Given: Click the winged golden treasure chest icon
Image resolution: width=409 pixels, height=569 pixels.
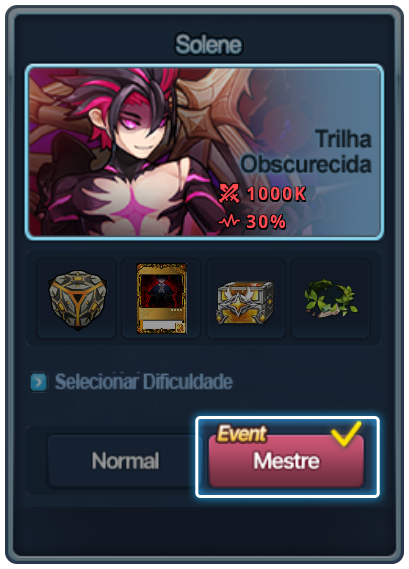Looking at the screenshot, I should 245,302.
